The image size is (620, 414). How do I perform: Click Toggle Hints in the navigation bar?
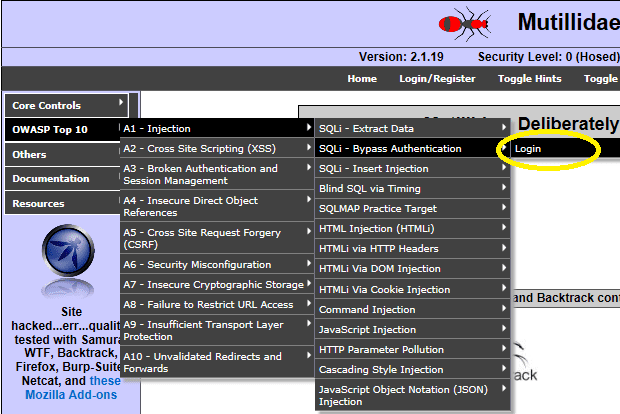tap(528, 79)
